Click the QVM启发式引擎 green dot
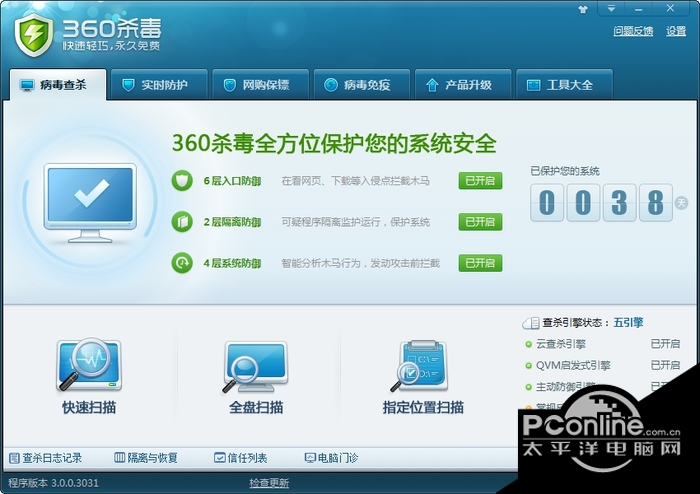Viewport: 700px width, 494px height. [529, 365]
